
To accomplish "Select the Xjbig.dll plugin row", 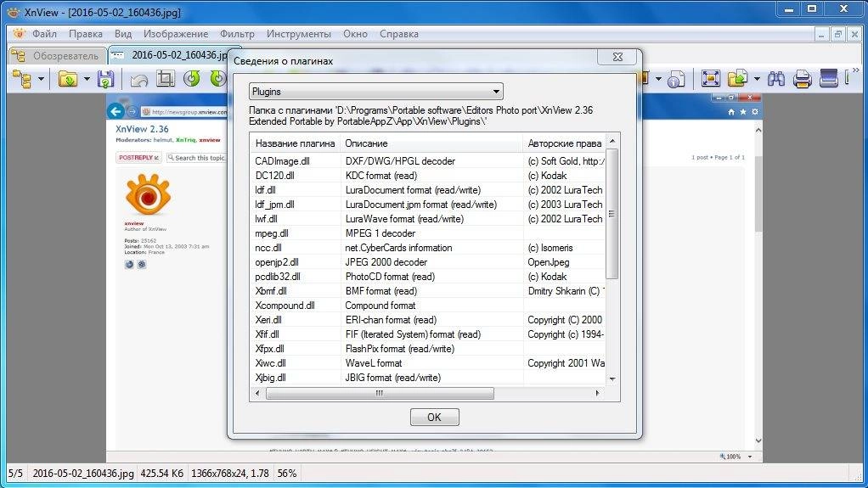I will point(427,378).
